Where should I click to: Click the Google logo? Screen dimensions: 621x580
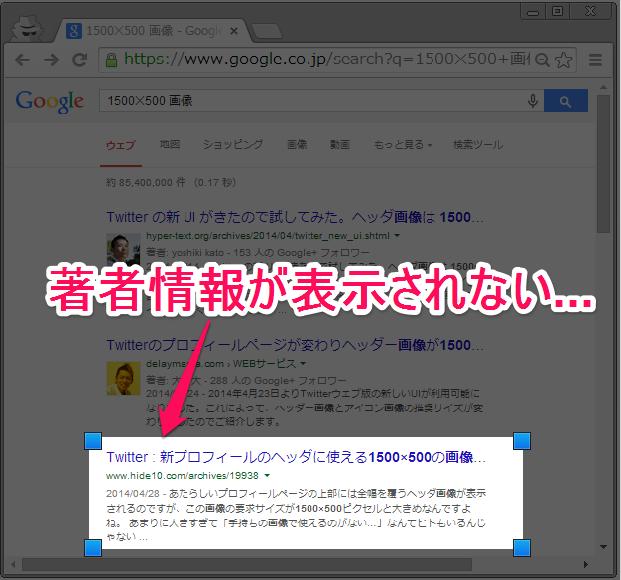[49, 101]
